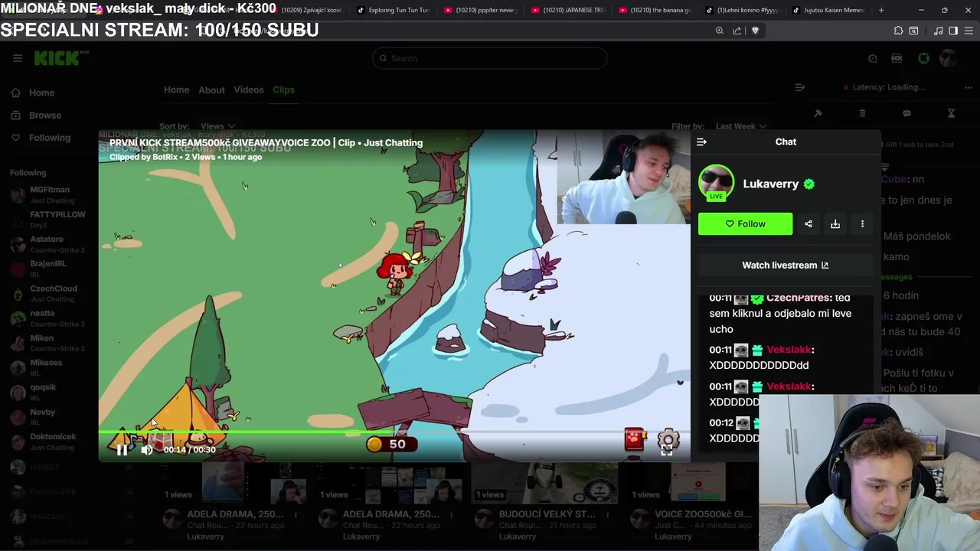Open the Filter by Last Week dropdown
The width and height of the screenshot is (980, 551).
coord(740,126)
